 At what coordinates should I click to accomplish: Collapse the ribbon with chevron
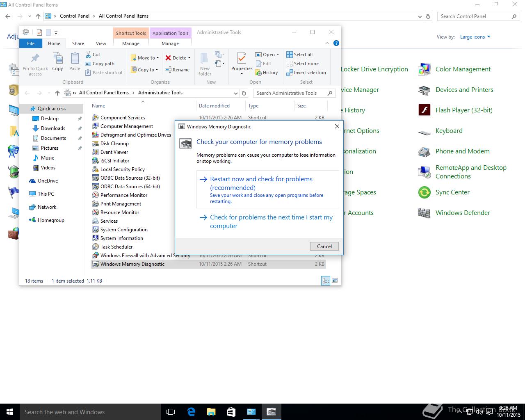(x=327, y=43)
